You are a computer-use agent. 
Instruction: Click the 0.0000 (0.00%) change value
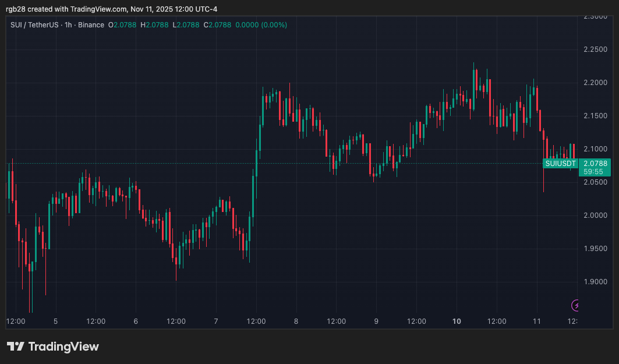pos(261,25)
